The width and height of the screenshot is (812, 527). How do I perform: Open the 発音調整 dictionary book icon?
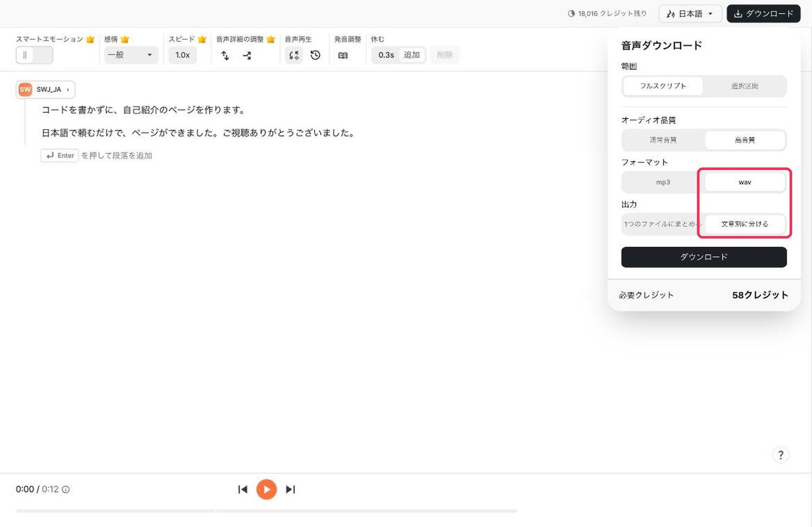click(x=343, y=55)
